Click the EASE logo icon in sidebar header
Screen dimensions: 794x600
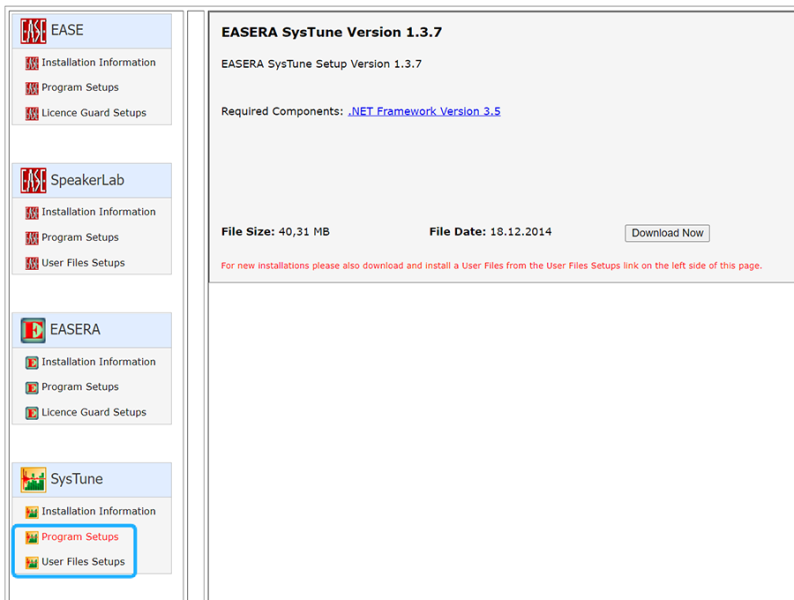(x=33, y=31)
